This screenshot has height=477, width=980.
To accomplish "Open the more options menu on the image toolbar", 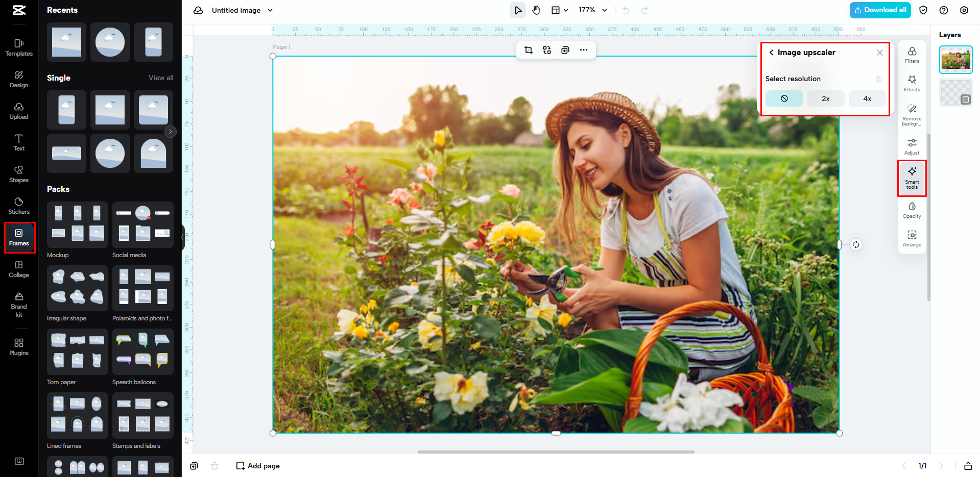I will pyautogui.click(x=584, y=50).
